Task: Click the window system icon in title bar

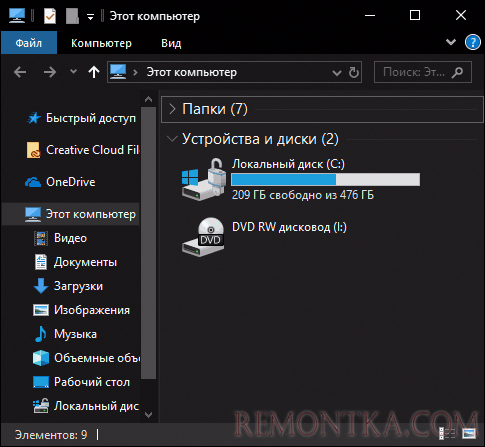Action: (17, 16)
